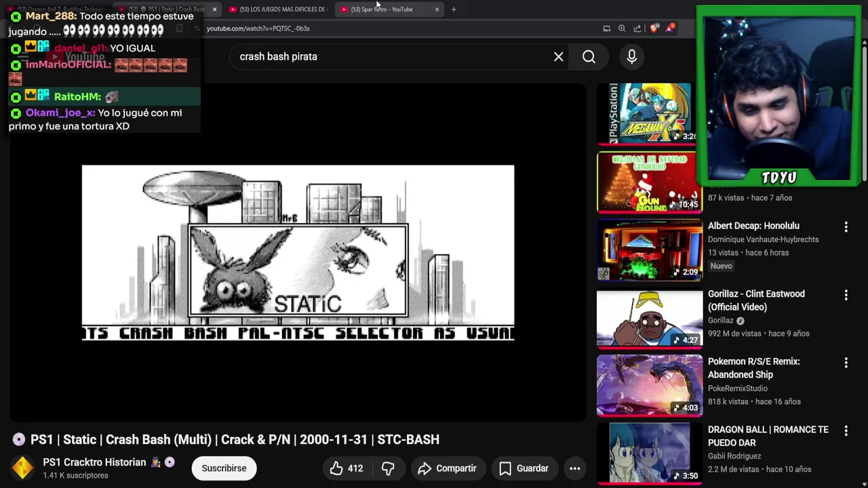Viewport: 868px width, 488px height.
Task: Open options menu for Gorillaz Clint Eastwood
Action: tap(846, 295)
